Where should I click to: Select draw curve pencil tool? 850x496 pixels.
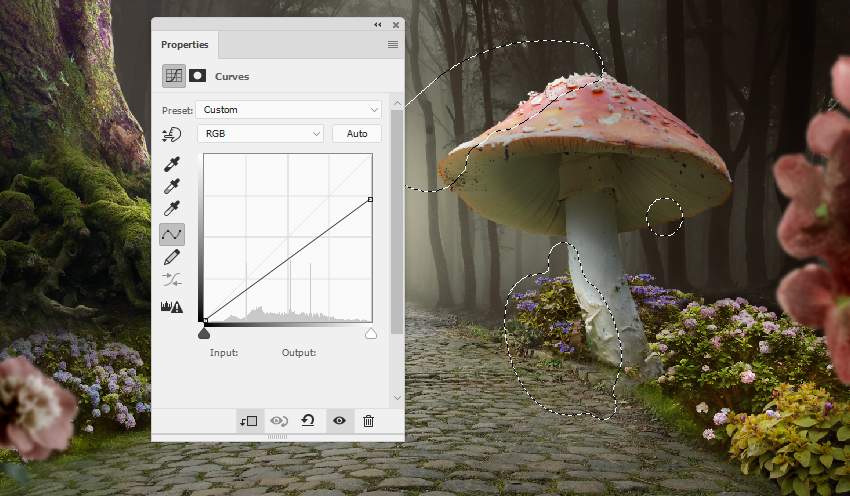point(172,257)
